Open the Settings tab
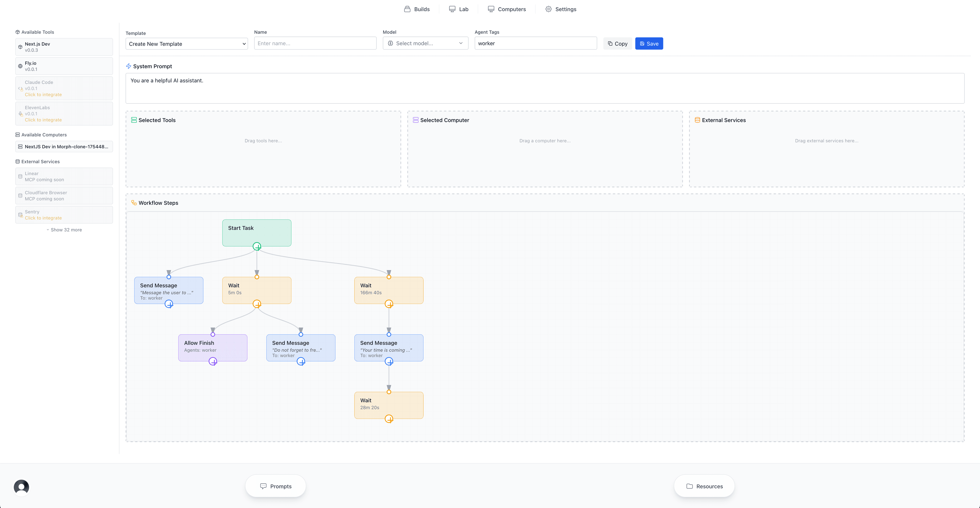The height and width of the screenshot is (508, 980). point(561,9)
